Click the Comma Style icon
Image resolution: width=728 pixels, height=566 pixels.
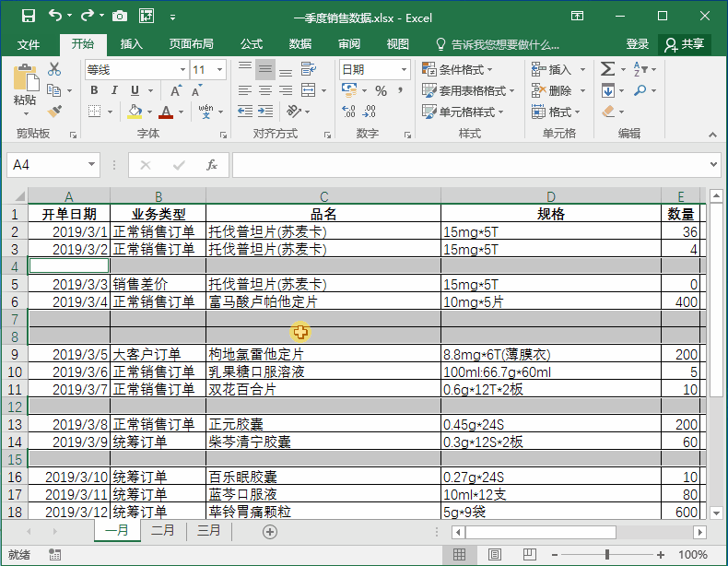pyautogui.click(x=400, y=90)
